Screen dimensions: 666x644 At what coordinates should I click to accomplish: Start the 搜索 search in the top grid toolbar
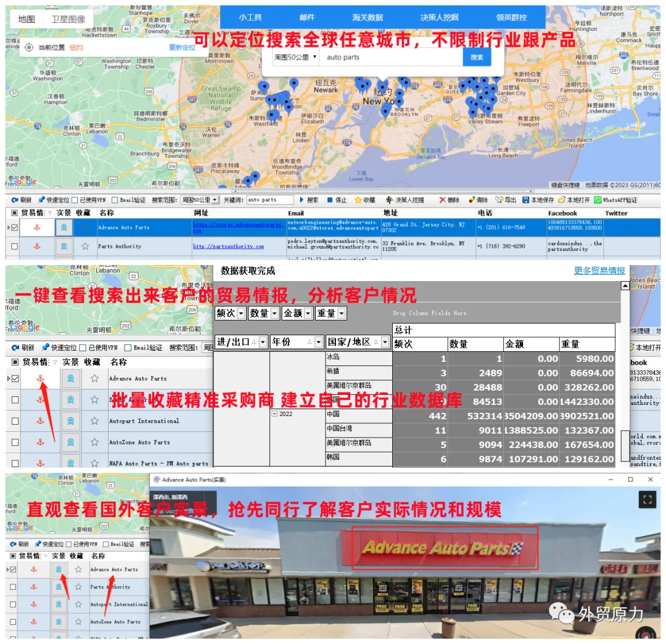coord(309,200)
